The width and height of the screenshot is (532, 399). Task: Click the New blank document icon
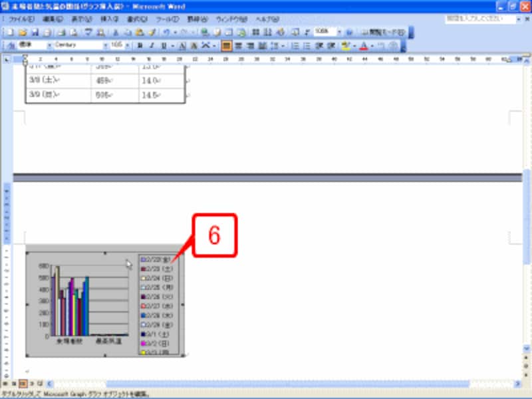pyautogui.click(x=9, y=32)
